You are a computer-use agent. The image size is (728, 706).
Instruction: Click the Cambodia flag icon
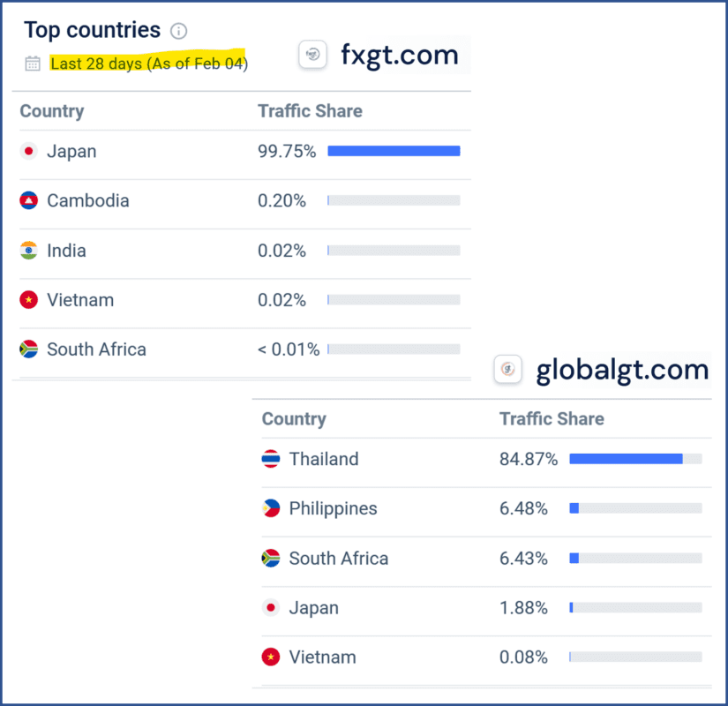(29, 200)
